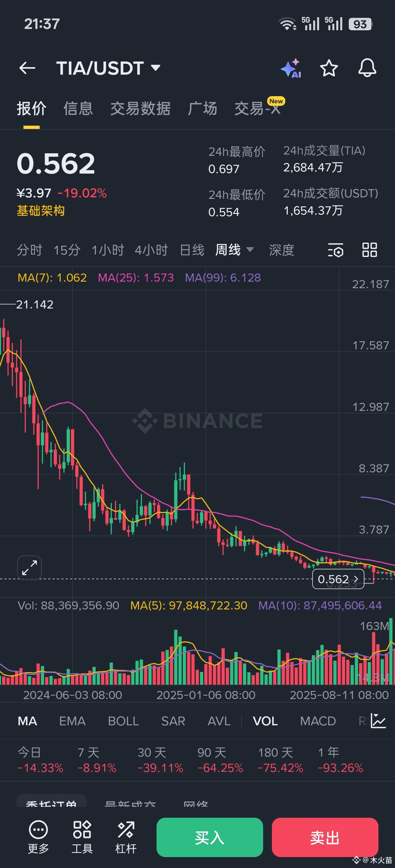This screenshot has height=868, width=395.
Task: Tap the 90 天 -64.25% performance cell
Action: [x=220, y=760]
